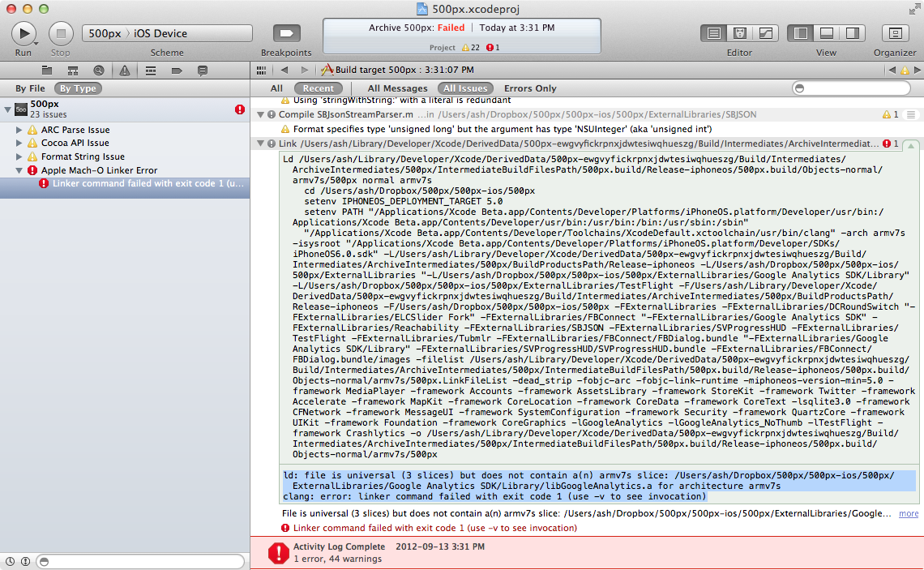The height and width of the screenshot is (570, 924).
Task: Click the Run button
Action: 24,33
